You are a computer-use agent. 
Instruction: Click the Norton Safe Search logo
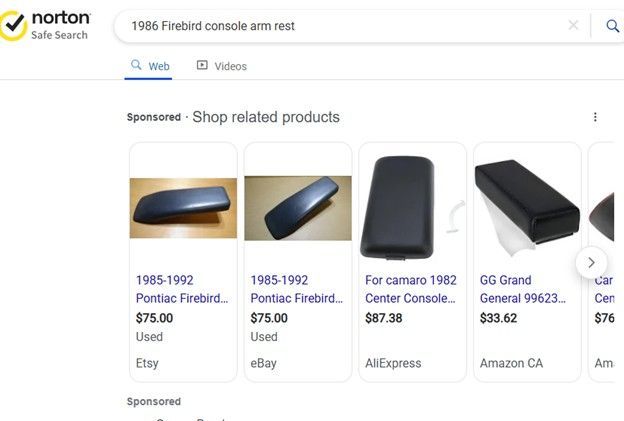point(46,26)
